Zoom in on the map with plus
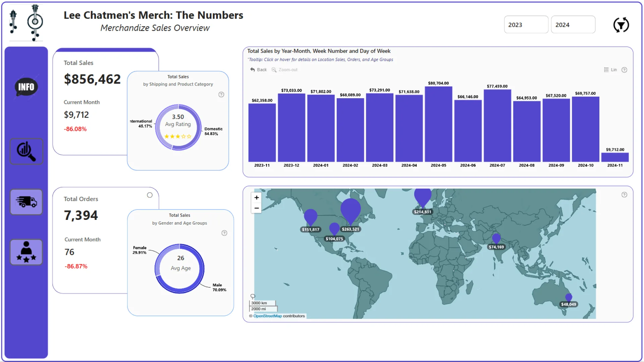The height and width of the screenshot is (362, 644). 257,198
